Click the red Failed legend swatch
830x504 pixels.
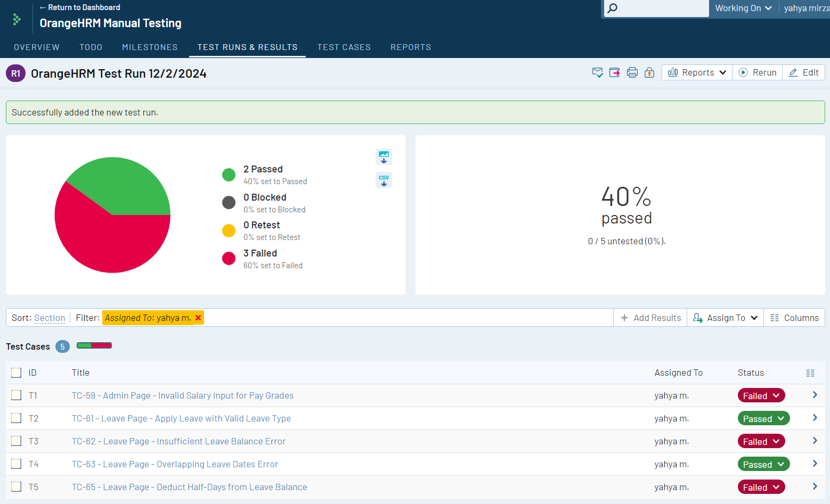(x=229, y=259)
